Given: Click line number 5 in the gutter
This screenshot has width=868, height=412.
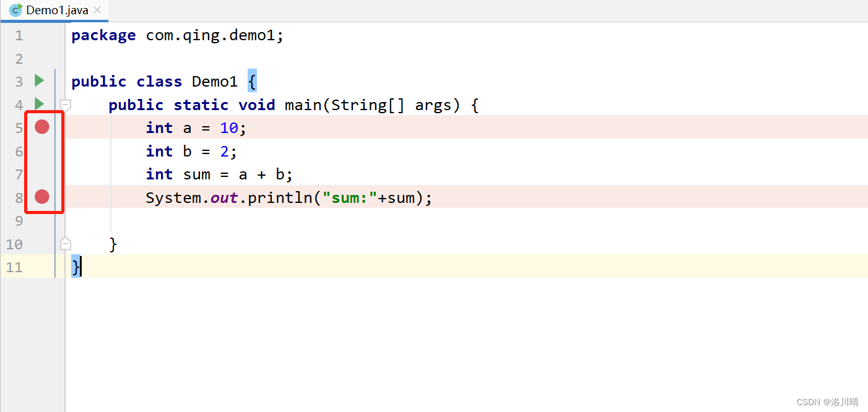Looking at the screenshot, I should click(19, 127).
